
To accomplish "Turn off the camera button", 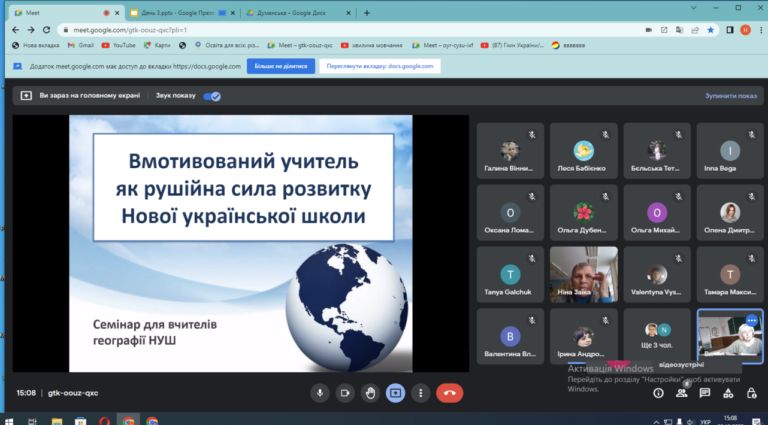I will 345,393.
